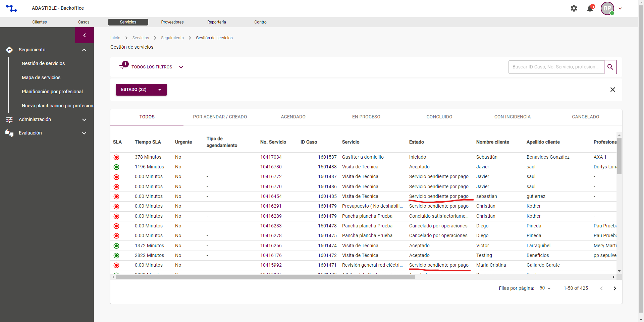Open the Control menu
The width and height of the screenshot is (644, 322).
click(261, 22)
